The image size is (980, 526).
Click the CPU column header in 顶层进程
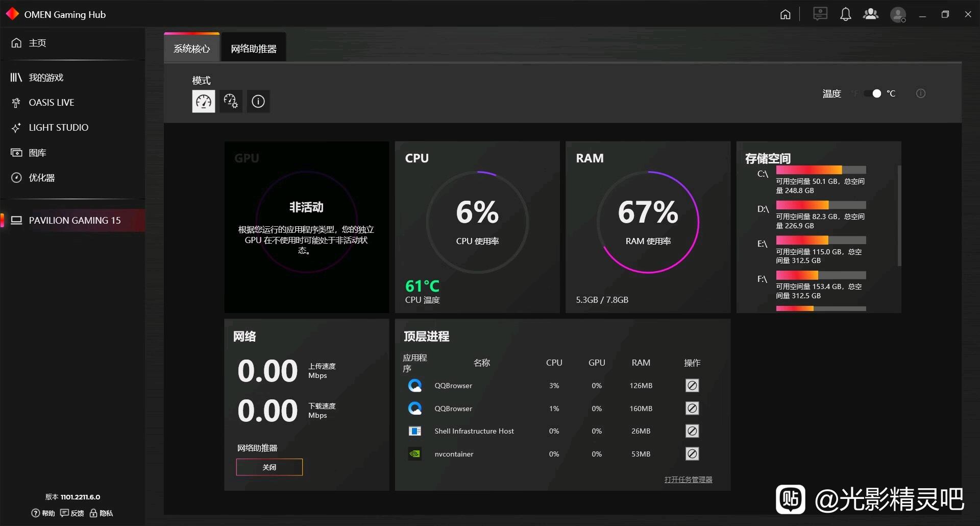pyautogui.click(x=554, y=363)
